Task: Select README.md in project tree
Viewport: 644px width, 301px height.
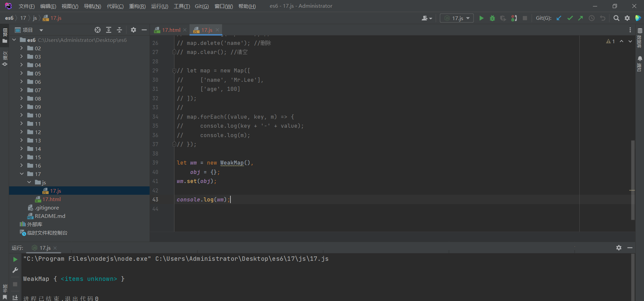Action: point(50,216)
